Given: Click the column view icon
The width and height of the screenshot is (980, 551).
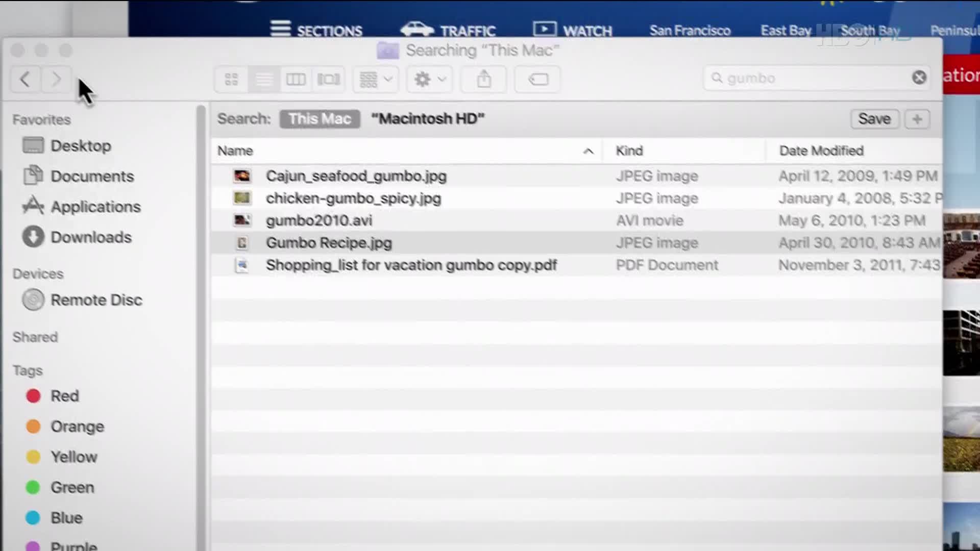Looking at the screenshot, I should click(296, 79).
